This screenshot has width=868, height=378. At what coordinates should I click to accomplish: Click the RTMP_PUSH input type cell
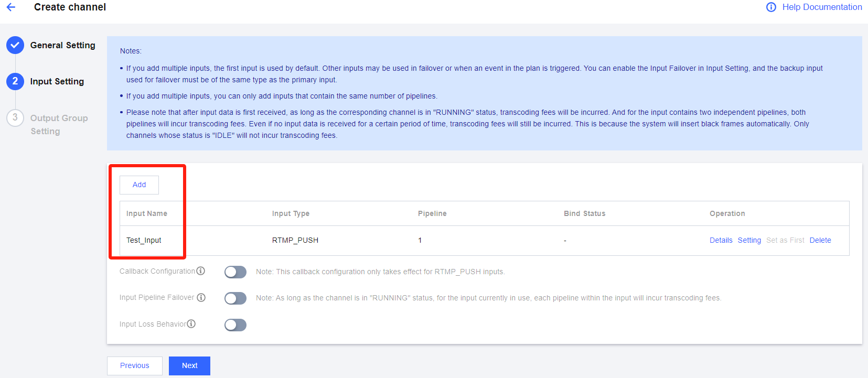(x=295, y=240)
